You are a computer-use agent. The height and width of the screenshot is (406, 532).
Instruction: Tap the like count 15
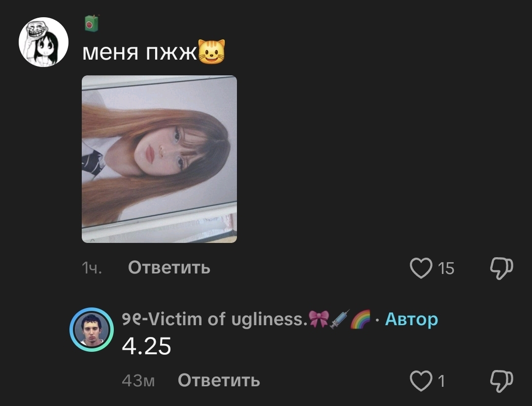pyautogui.click(x=446, y=269)
